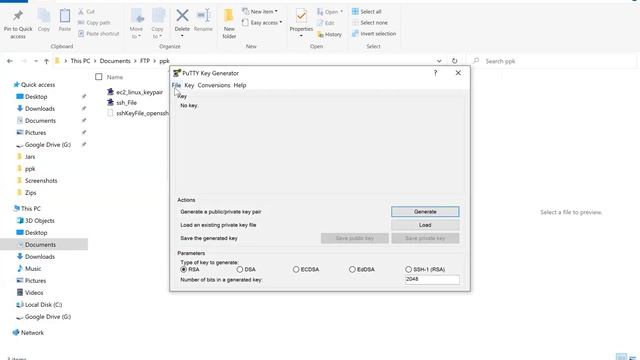This screenshot has width=640, height=360.
Task: Click the Search ppk field
Action: click(551, 61)
